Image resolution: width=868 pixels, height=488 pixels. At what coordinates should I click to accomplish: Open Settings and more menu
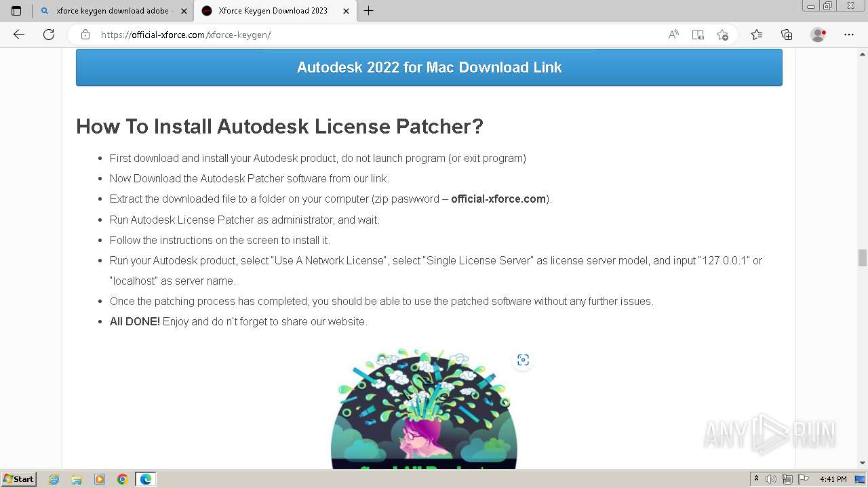click(849, 35)
